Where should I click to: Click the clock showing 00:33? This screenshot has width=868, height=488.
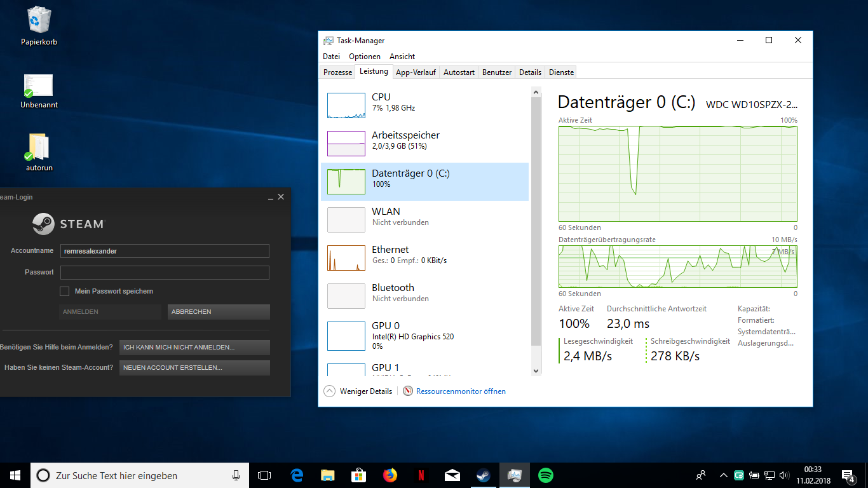[812, 470]
